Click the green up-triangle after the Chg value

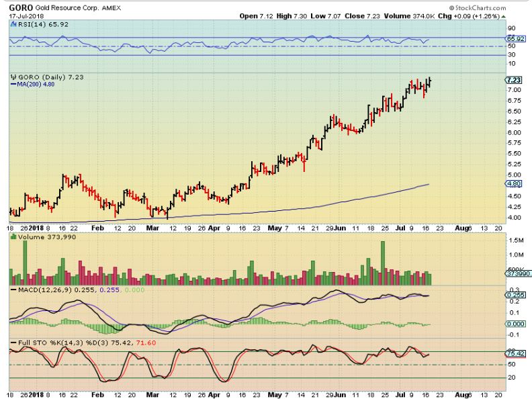click(x=504, y=16)
